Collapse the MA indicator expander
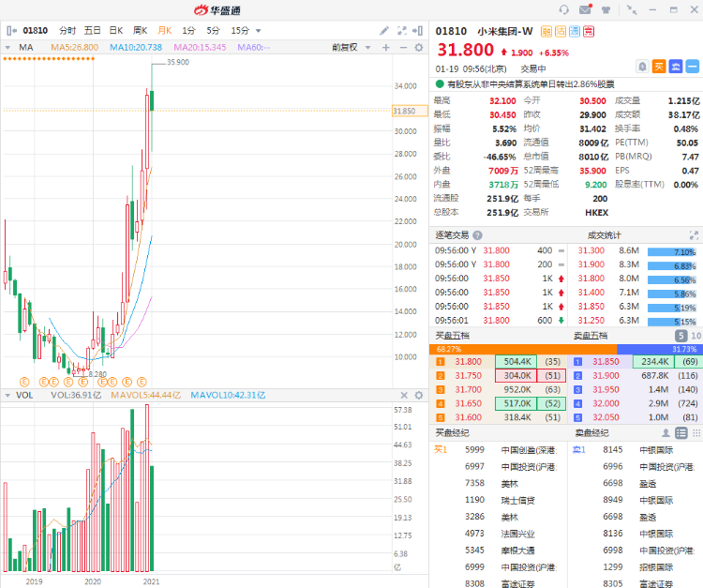Image resolution: width=703 pixels, height=588 pixels. coord(7,47)
